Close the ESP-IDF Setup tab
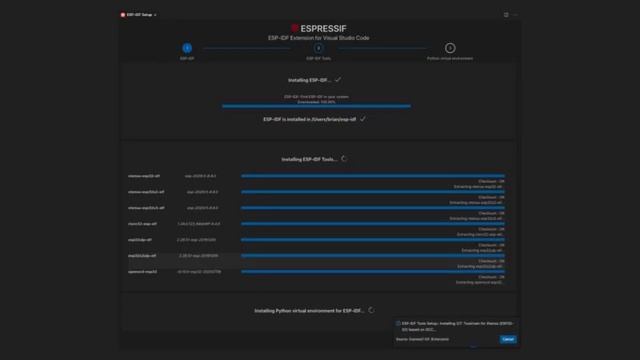Image resolution: width=640 pixels, height=360 pixels. tap(156, 15)
